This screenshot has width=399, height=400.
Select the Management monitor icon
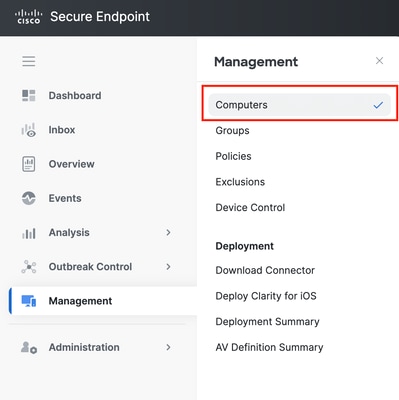point(29,301)
